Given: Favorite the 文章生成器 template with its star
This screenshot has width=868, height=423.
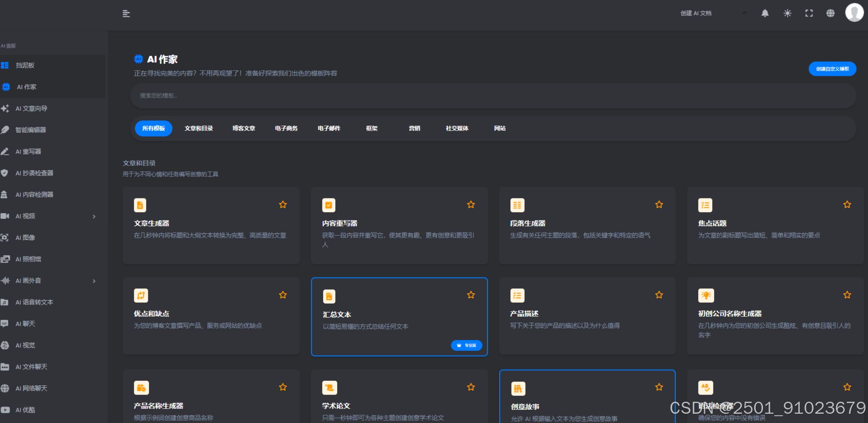Looking at the screenshot, I should pyautogui.click(x=283, y=204).
